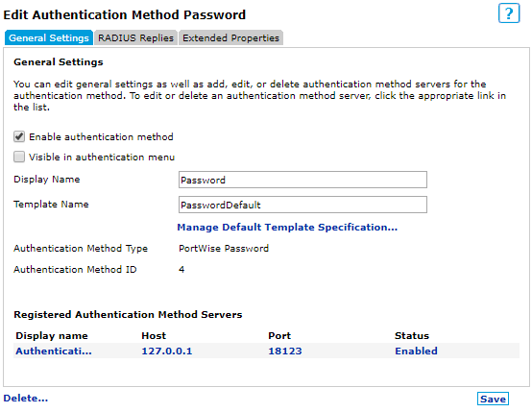The width and height of the screenshot is (532, 412).
Task: Click the Enabled status link
Action: pos(416,351)
